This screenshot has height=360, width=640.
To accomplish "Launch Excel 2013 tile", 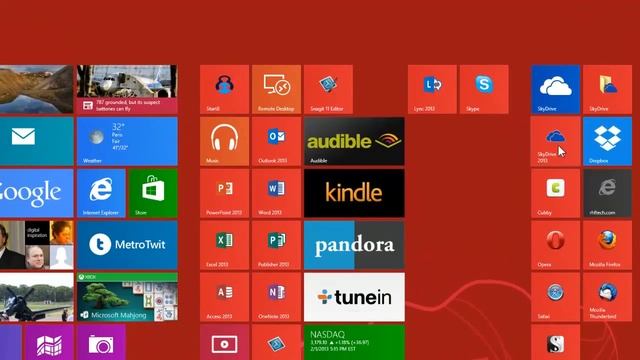I will (x=224, y=245).
